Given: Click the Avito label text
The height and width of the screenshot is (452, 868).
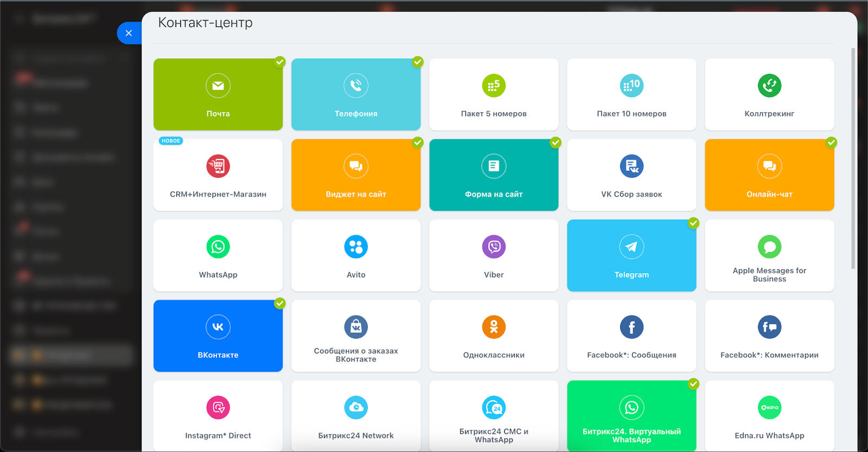Looking at the screenshot, I should click(x=356, y=275).
